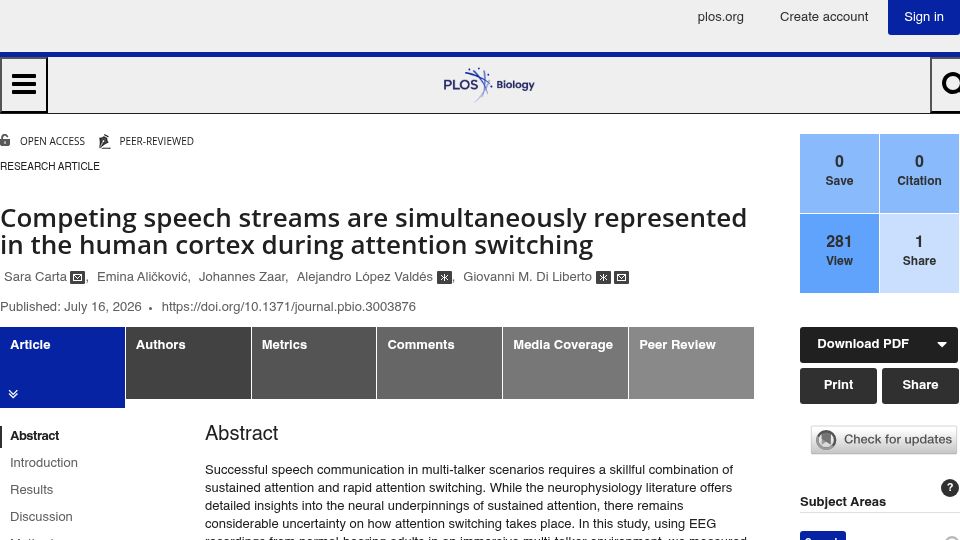This screenshot has height=540, width=960.
Task: Click the PLOS Biology logo
Action: [489, 84]
